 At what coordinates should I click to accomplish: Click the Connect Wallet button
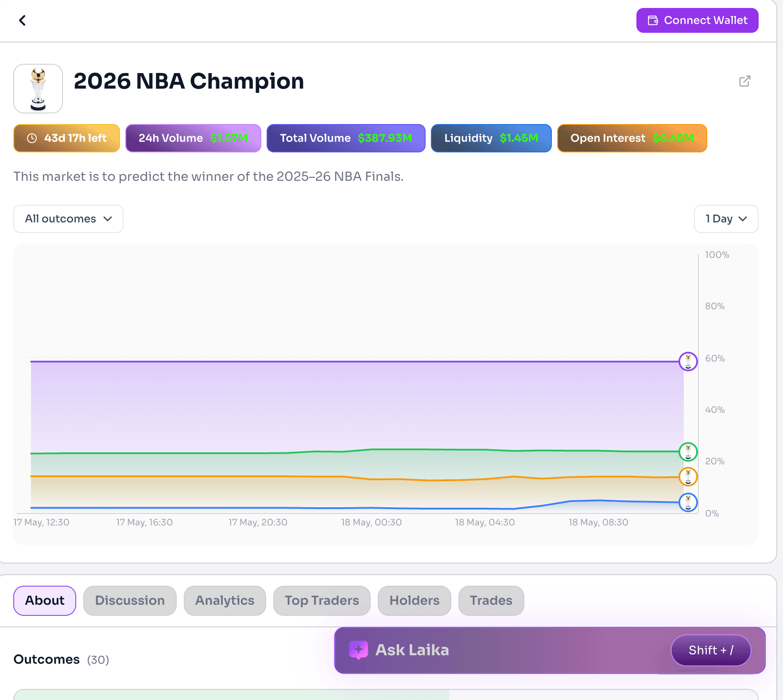pyautogui.click(x=697, y=20)
